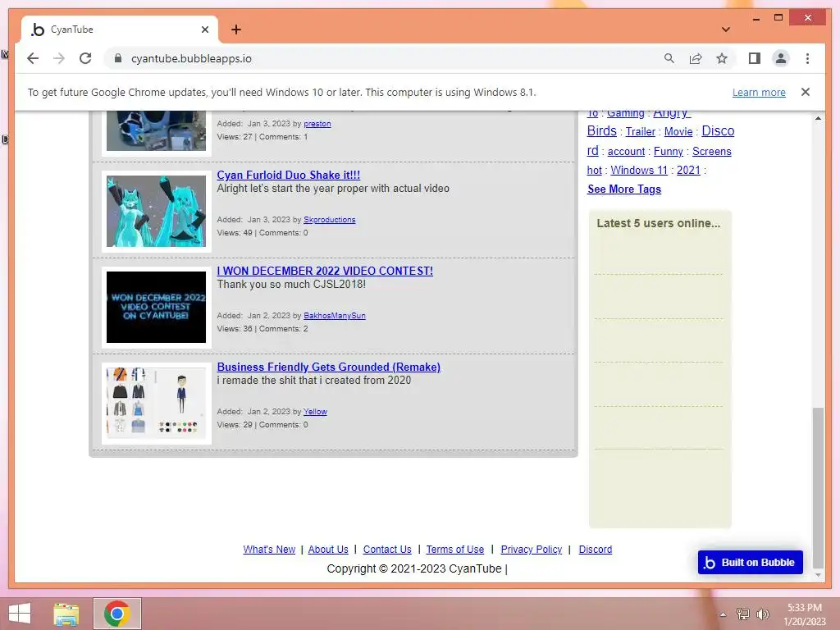Select the Gaming tag
This screenshot has width=840, height=630.
tap(625, 113)
